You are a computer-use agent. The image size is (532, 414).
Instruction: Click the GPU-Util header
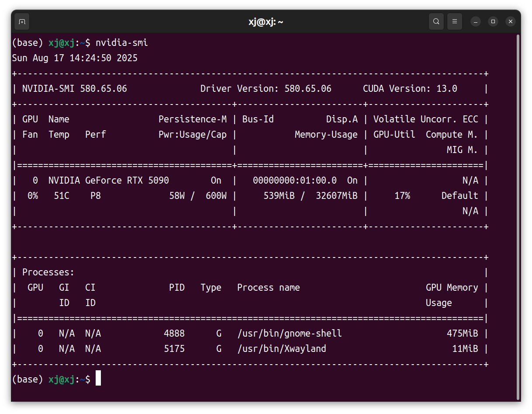coord(394,135)
